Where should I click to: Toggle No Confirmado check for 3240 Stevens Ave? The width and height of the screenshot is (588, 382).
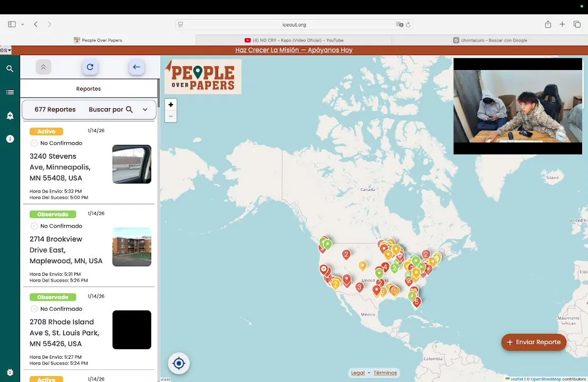[34, 143]
